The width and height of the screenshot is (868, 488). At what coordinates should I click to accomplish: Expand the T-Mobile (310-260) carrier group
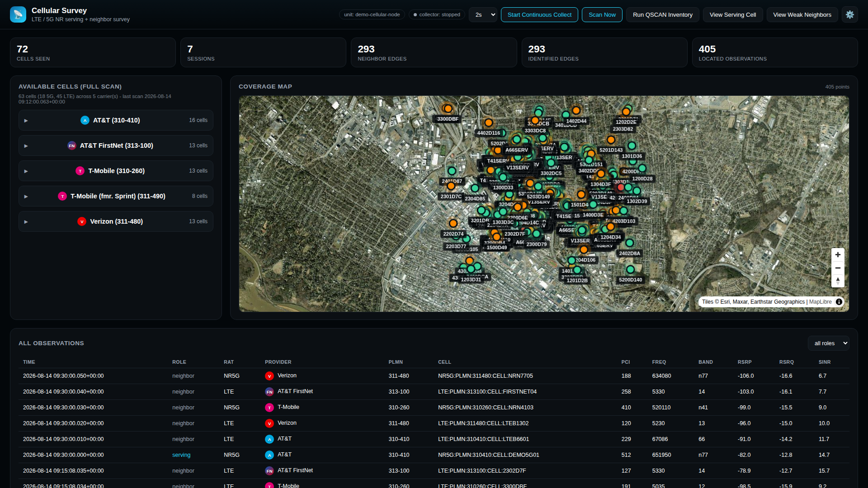click(116, 171)
